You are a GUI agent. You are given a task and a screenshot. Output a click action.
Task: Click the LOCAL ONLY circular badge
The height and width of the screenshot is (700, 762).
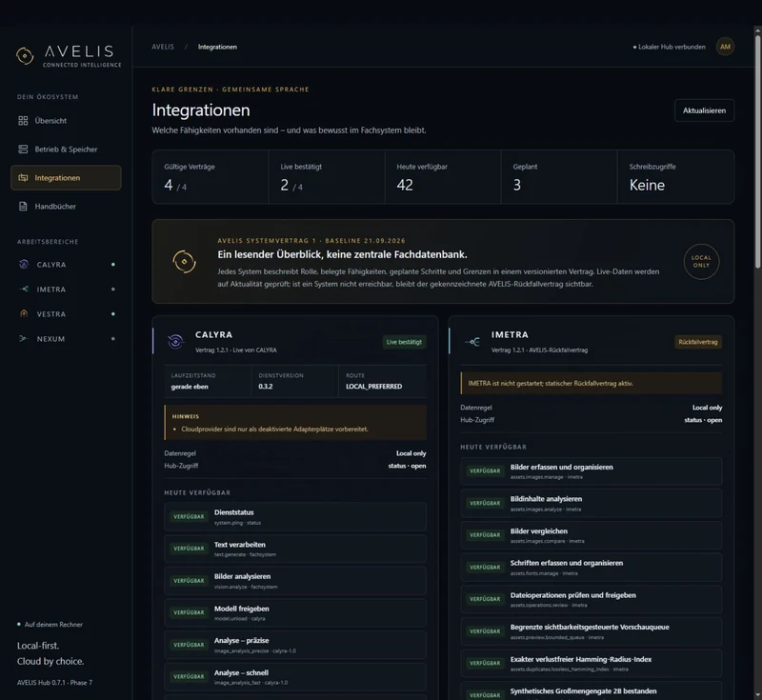click(701, 262)
